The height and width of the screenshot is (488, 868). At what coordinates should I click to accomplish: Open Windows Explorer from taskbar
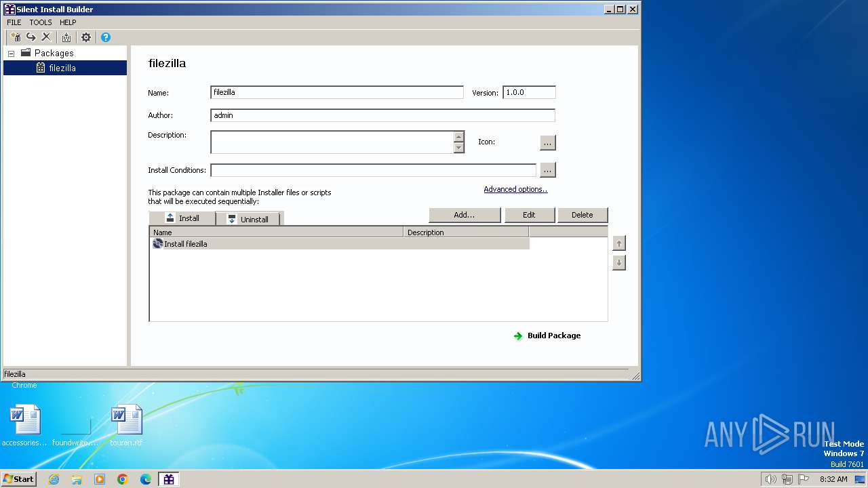tap(77, 479)
